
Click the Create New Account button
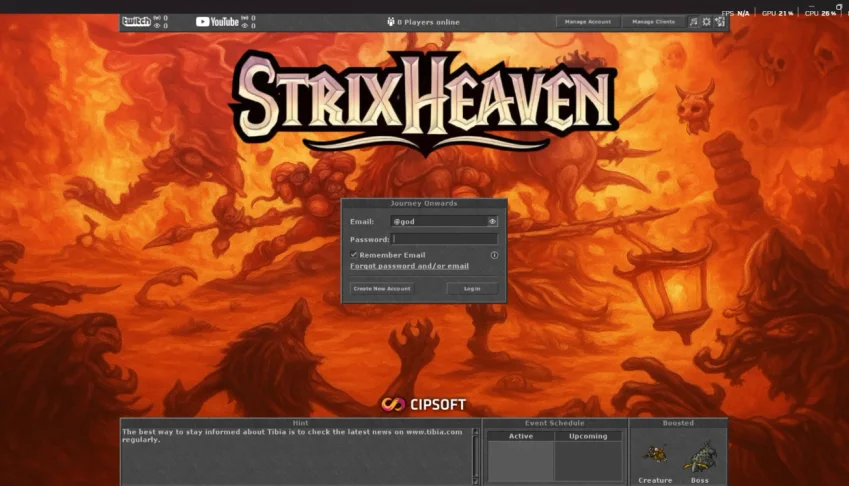click(382, 288)
